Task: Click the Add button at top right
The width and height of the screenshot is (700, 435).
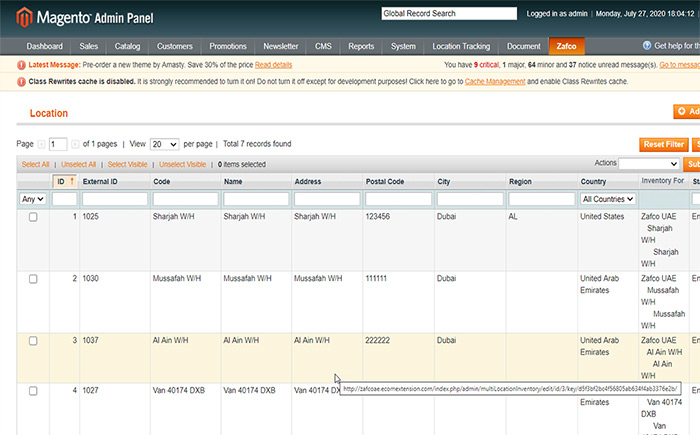Action: tap(687, 111)
